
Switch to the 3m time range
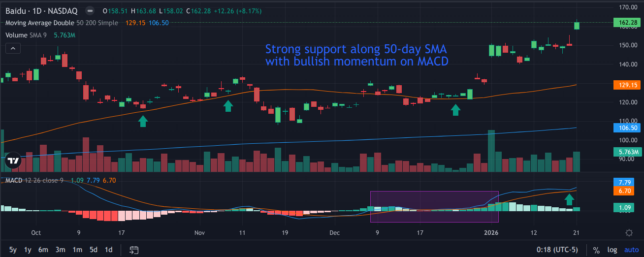pyautogui.click(x=60, y=250)
